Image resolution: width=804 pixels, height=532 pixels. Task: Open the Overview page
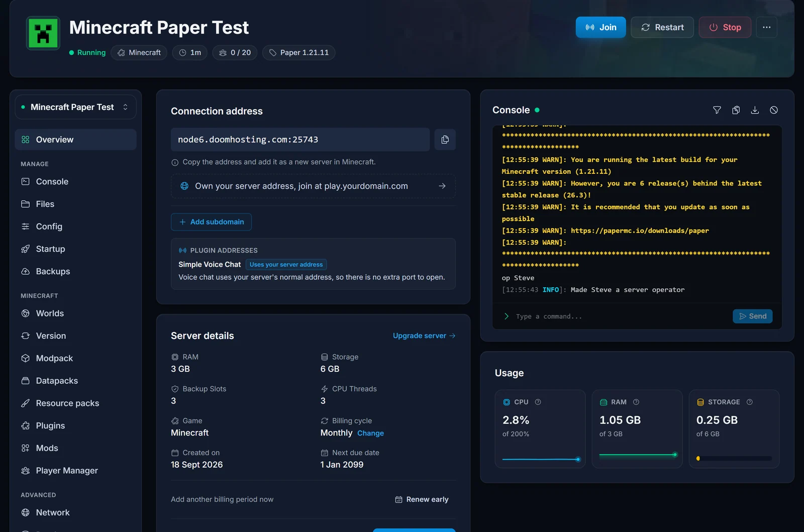coord(75,140)
